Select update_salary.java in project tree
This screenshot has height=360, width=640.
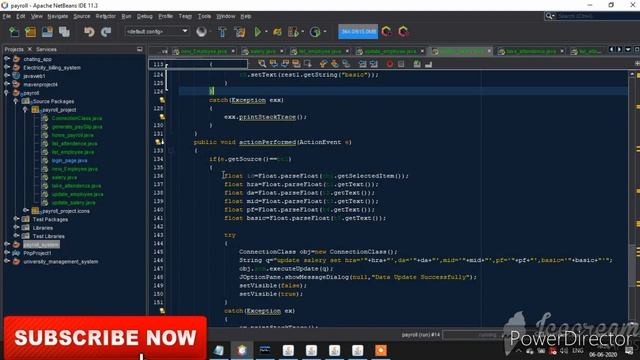coord(73,202)
